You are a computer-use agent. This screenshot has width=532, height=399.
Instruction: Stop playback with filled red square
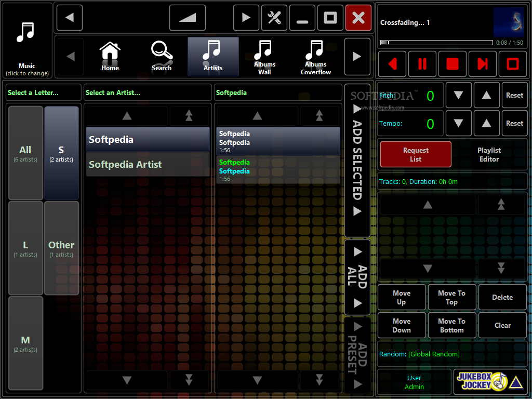[453, 64]
